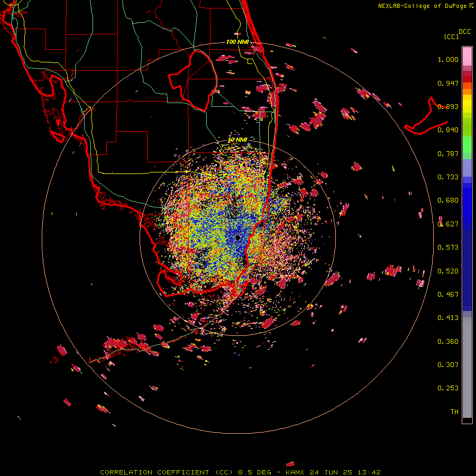The height and width of the screenshot is (476, 476).
Task: Click the DCC product label above the color scale
Action: (x=465, y=32)
